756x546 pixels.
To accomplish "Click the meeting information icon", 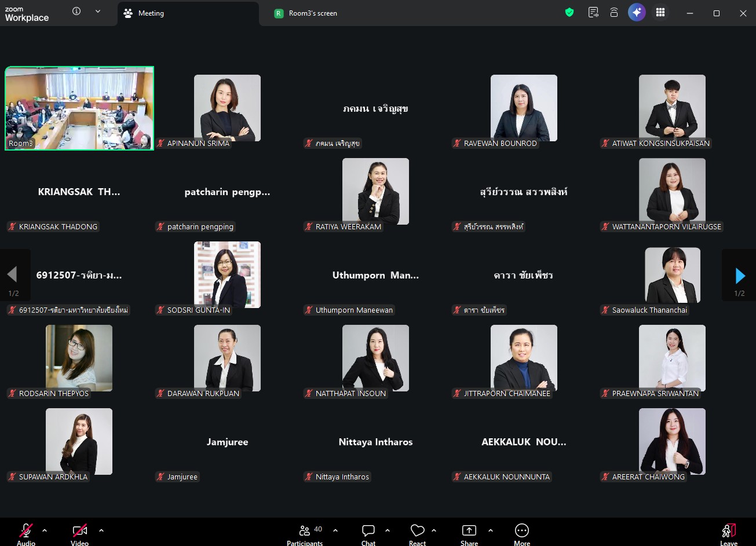I will (76, 12).
